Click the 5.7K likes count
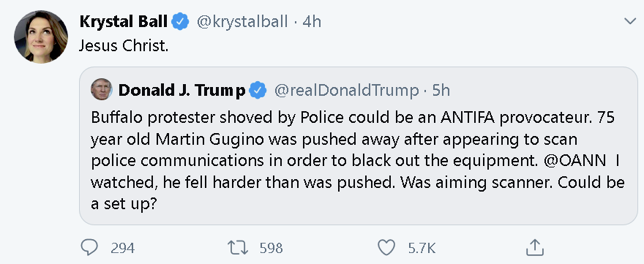This screenshot has width=644, height=264. (422, 248)
